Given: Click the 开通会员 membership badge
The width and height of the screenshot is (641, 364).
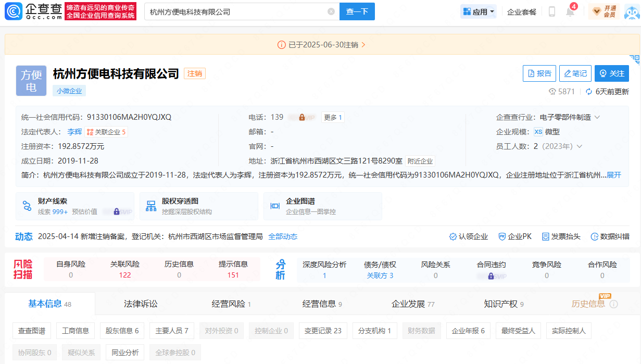Looking at the screenshot, I should 604,11.
